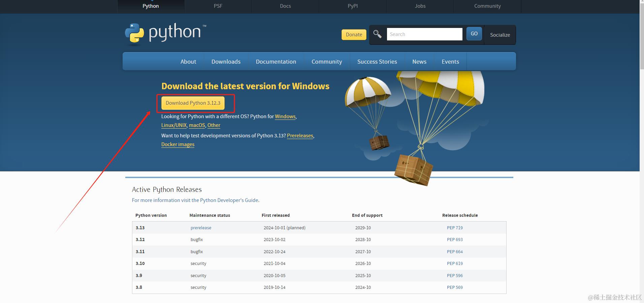This screenshot has width=644, height=303.
Task: Open the News navigation menu
Action: pos(419,62)
